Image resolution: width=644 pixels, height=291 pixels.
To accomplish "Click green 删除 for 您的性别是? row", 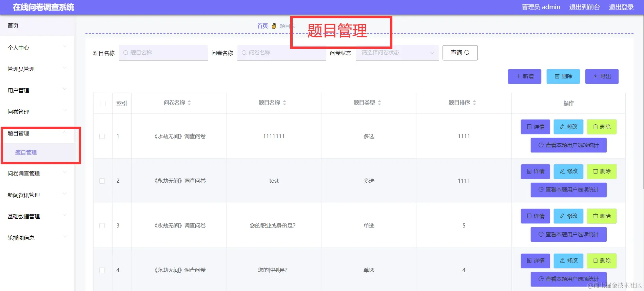I will pos(602,261).
